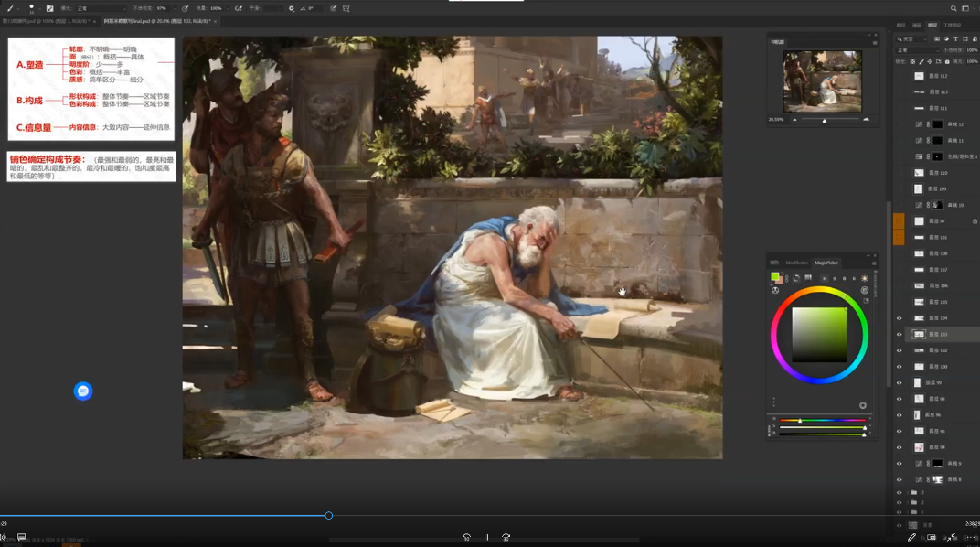
Task: Filter layers by pixel layer icon
Action: [x=937, y=38]
